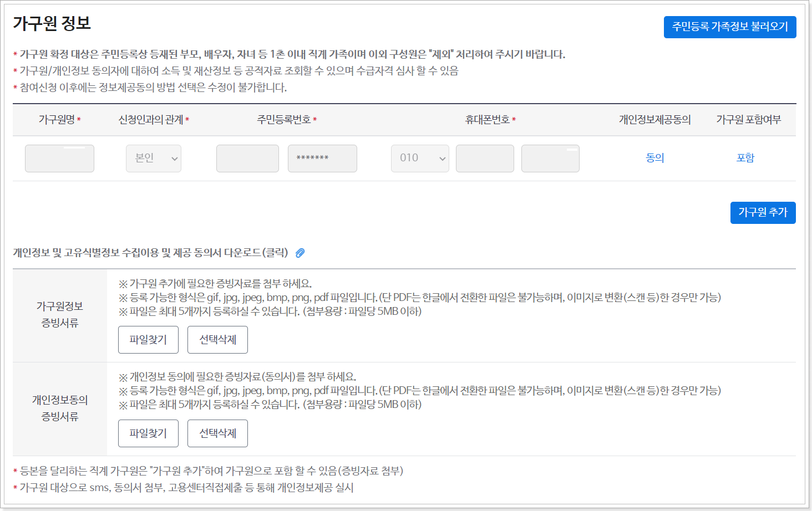The width and height of the screenshot is (812, 511).
Task: Click the 개인정보동의 증빙서류 row label
Action: [60, 408]
